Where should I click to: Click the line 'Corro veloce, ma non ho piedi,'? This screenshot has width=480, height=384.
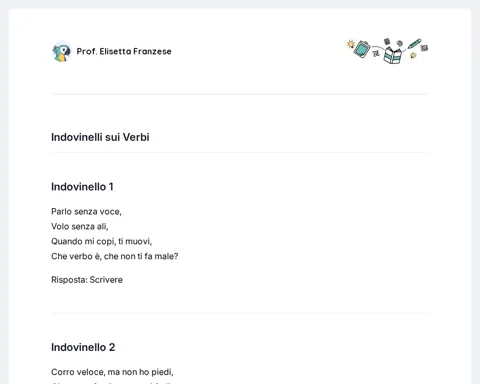point(112,372)
